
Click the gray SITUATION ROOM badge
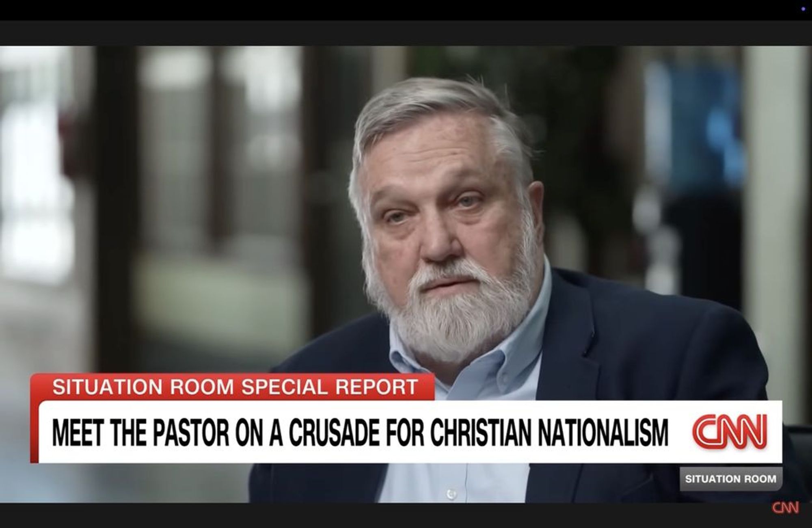coord(731,479)
